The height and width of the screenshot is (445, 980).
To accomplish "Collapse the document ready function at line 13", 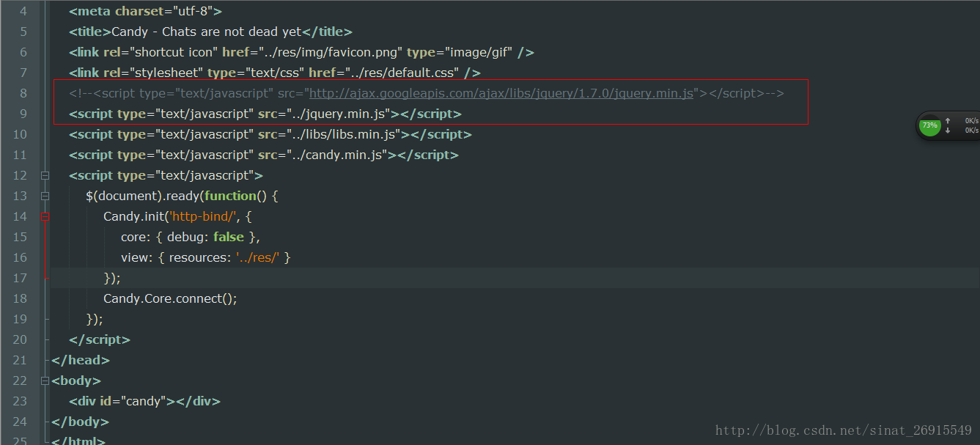I will click(x=45, y=196).
